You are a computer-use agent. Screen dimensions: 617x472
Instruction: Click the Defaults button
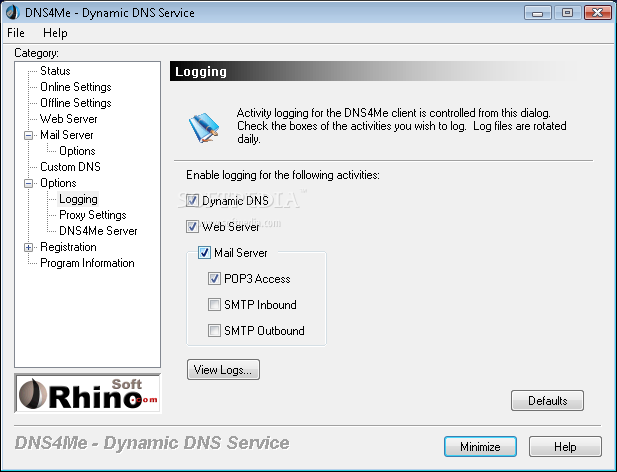[x=547, y=400]
